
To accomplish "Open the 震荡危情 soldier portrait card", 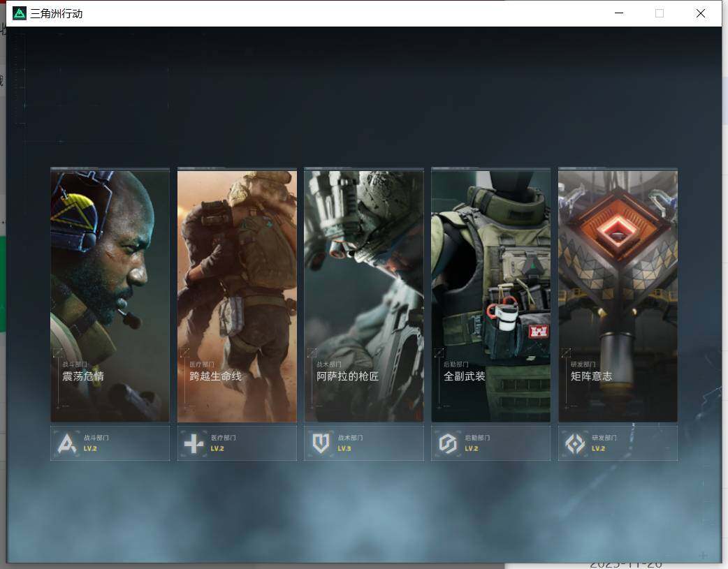I will (x=110, y=295).
